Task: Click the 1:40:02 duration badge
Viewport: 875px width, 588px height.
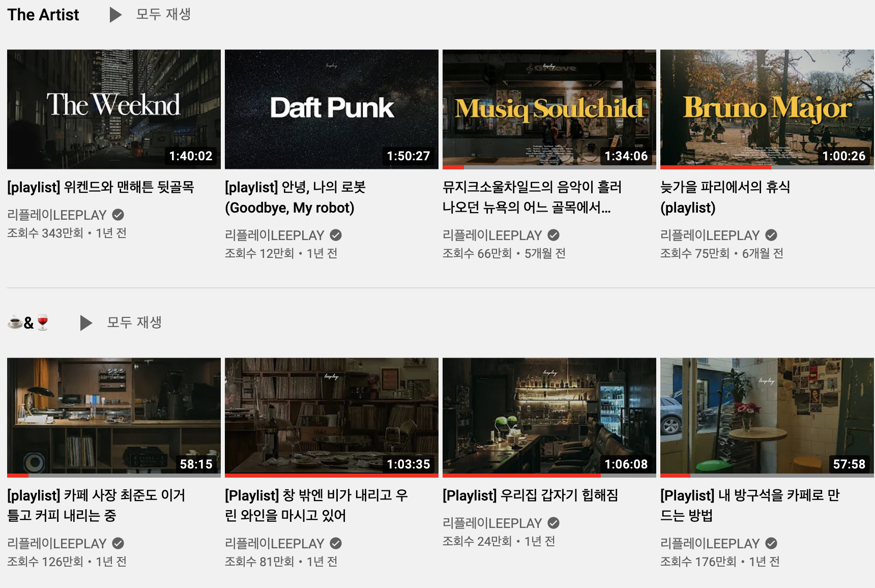Action: (191, 156)
